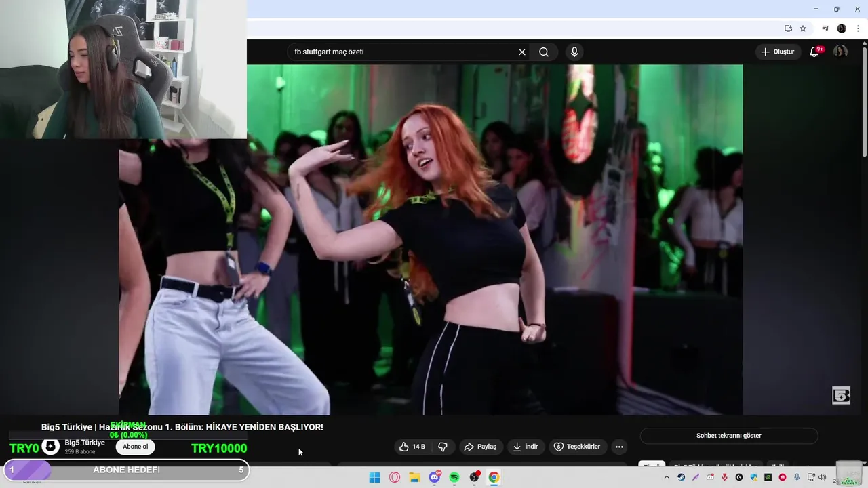
Task: Open the YouTube account avatar menu
Action: tap(840, 52)
